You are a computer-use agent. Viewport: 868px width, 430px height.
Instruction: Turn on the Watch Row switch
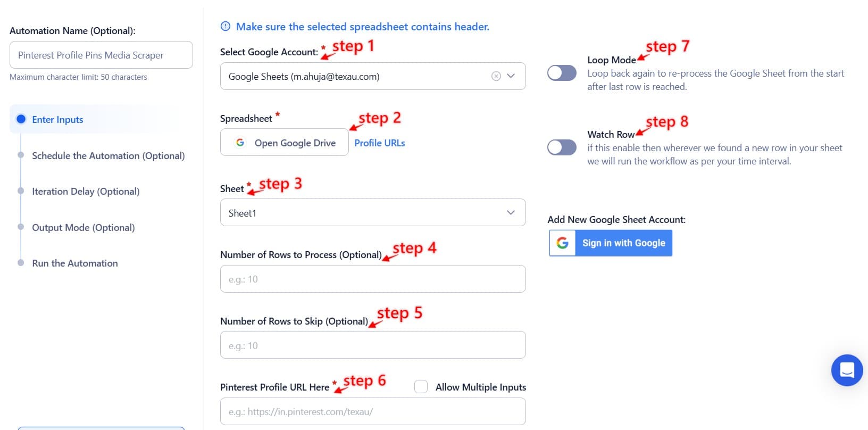(x=562, y=147)
